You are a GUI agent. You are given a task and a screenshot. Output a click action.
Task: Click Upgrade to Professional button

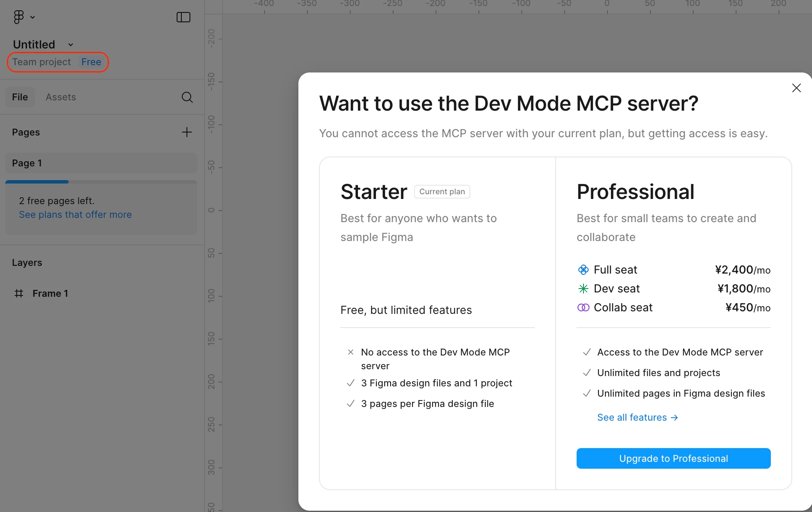click(x=674, y=458)
